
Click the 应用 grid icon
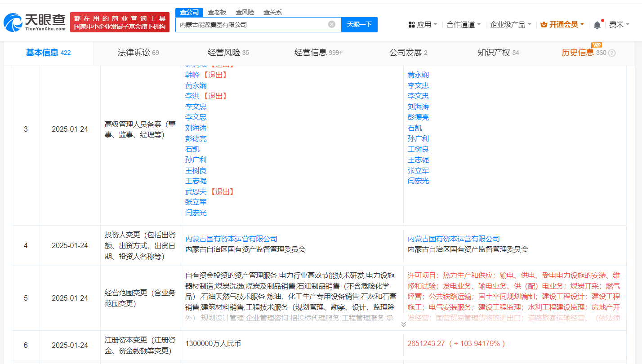click(411, 25)
